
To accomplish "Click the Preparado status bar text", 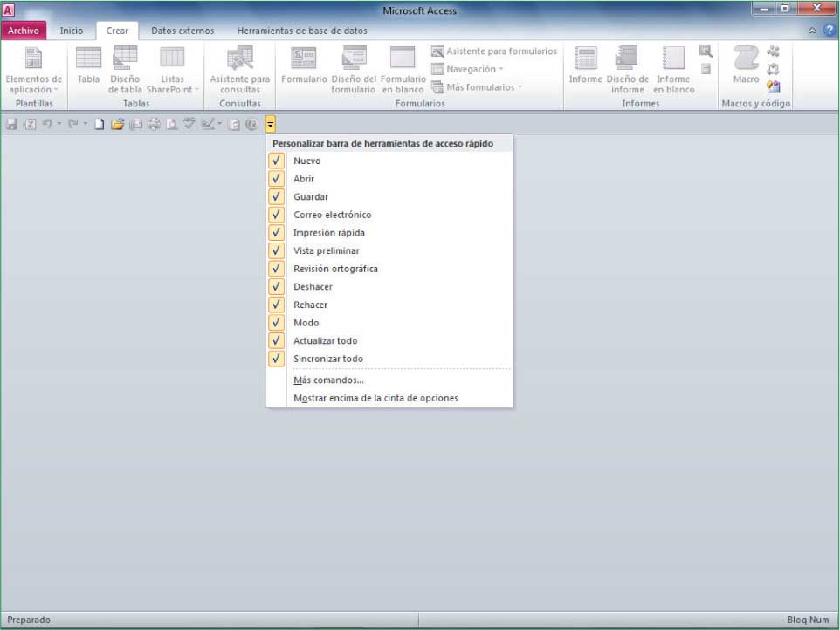I will (29, 620).
